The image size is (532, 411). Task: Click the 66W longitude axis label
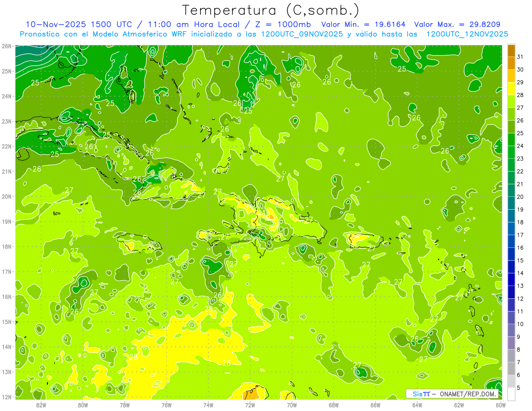(376, 405)
